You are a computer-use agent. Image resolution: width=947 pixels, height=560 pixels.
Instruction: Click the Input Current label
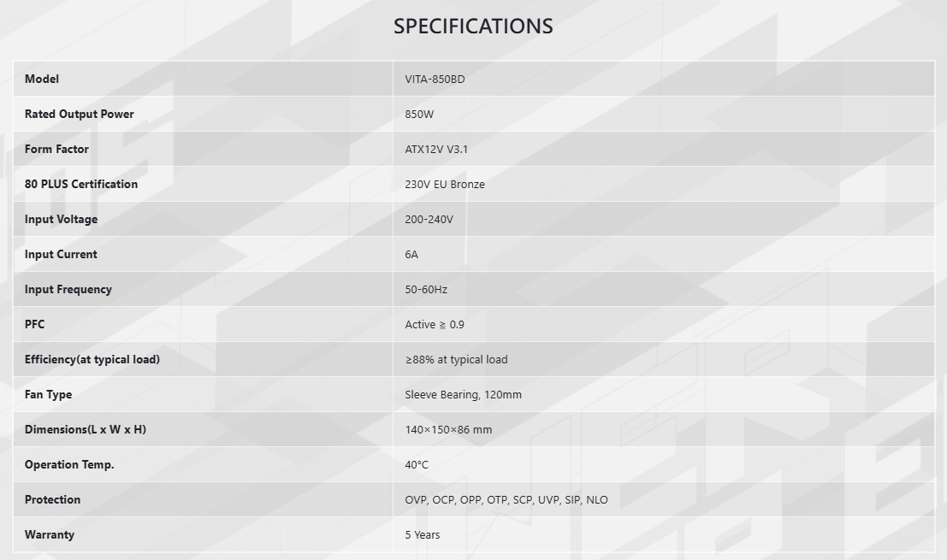tap(61, 254)
